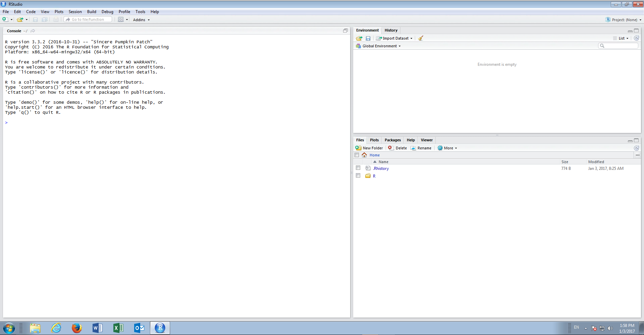Maximize the Files pane
The height and width of the screenshot is (335, 644).
tap(636, 140)
